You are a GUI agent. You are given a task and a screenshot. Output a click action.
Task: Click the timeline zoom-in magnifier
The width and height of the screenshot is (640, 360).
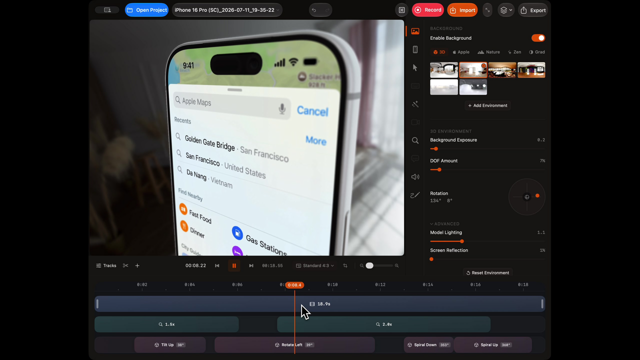point(397,266)
